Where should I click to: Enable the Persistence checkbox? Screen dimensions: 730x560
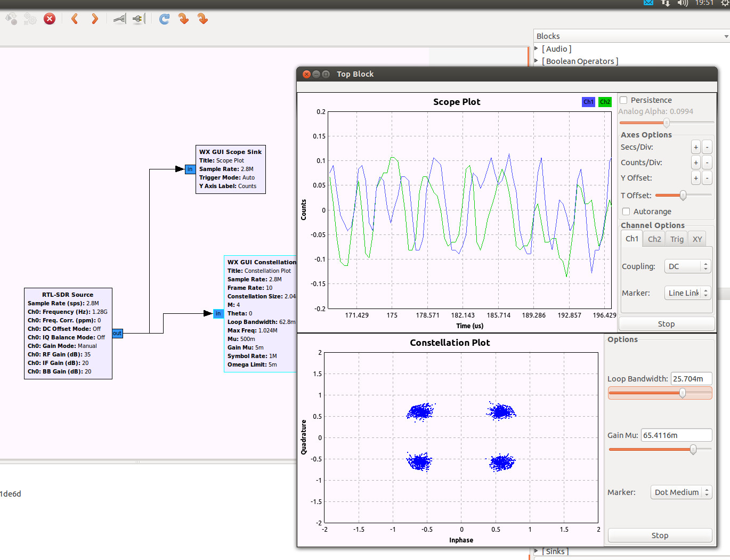click(623, 100)
